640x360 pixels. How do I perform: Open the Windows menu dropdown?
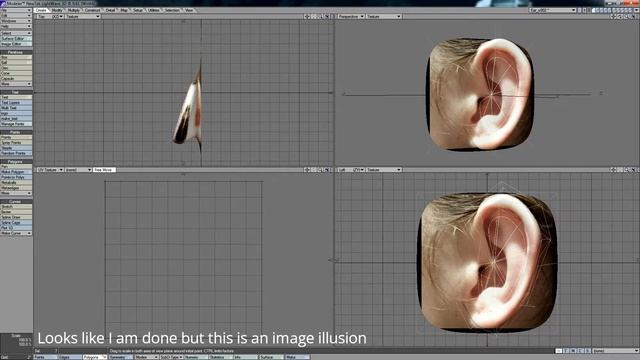tap(16, 21)
